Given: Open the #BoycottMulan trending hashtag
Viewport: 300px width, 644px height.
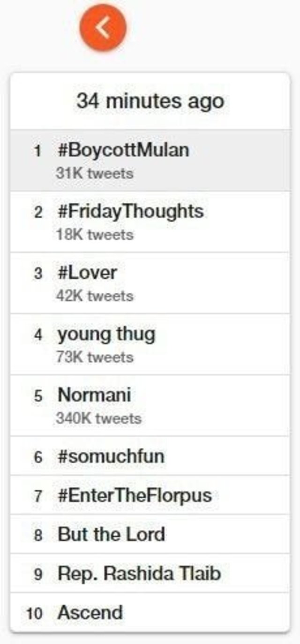Looking at the screenshot, I should tap(123, 150).
